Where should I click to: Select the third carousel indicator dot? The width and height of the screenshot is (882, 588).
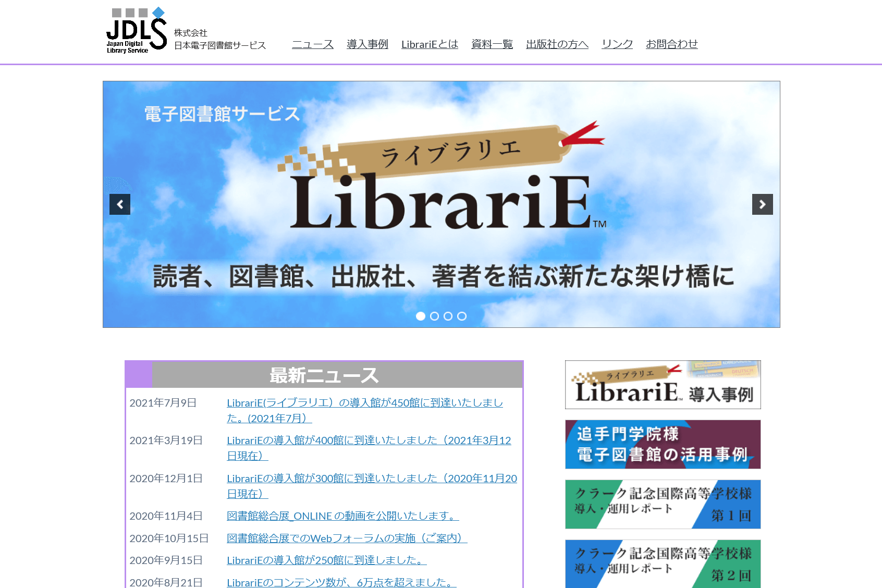pyautogui.click(x=448, y=316)
